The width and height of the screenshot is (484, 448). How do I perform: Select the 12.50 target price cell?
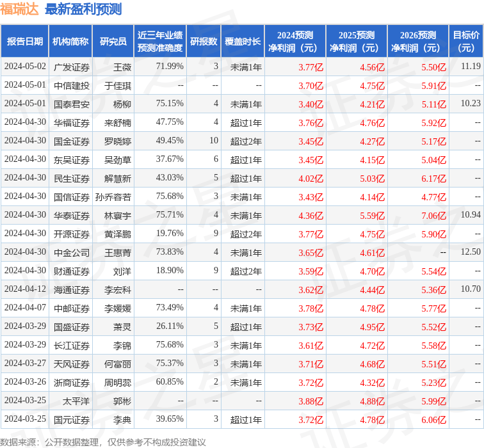click(x=470, y=252)
